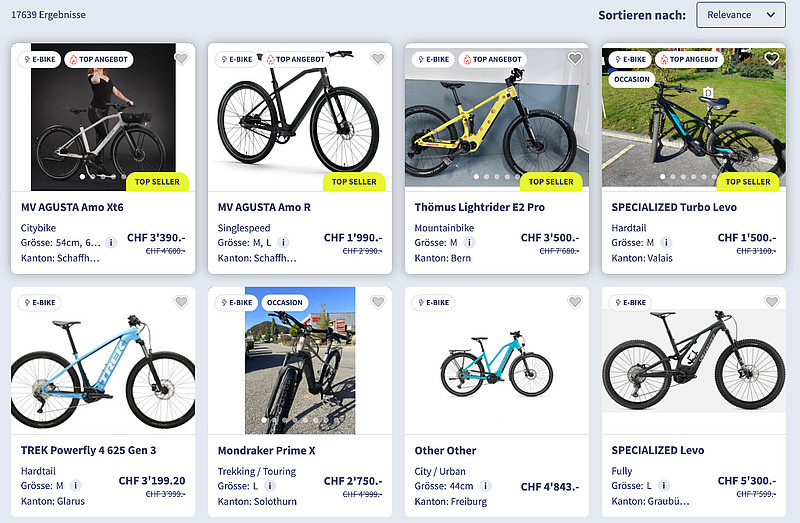Click size info icon on TREK Powerfly
Screen dimensions: 800x523
[x=74, y=486]
